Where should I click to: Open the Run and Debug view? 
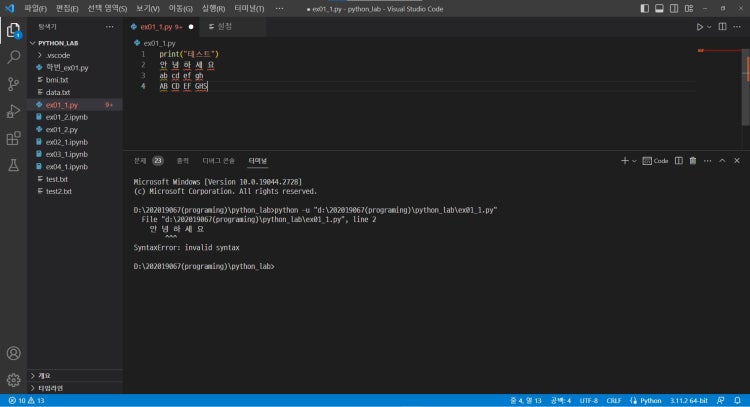(x=13, y=111)
